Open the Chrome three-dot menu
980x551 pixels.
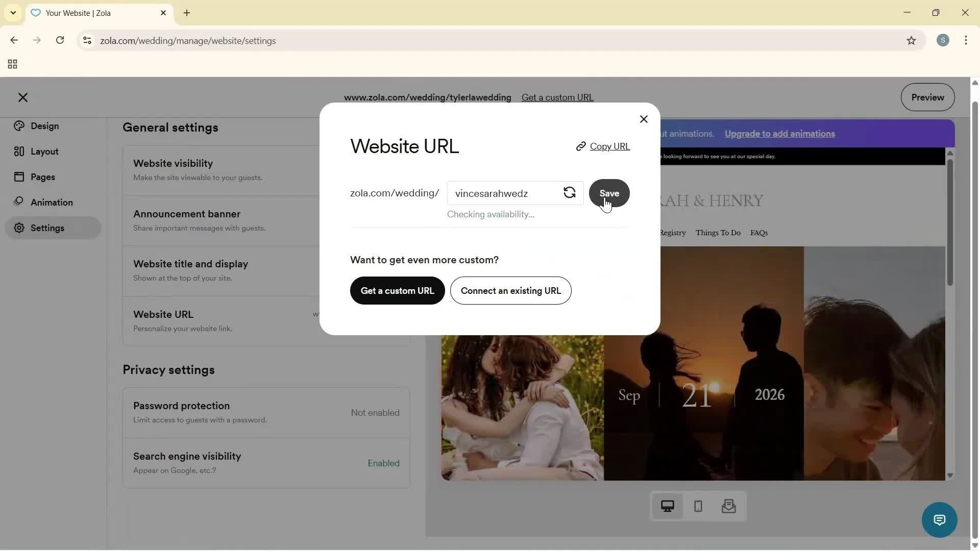click(x=966, y=40)
